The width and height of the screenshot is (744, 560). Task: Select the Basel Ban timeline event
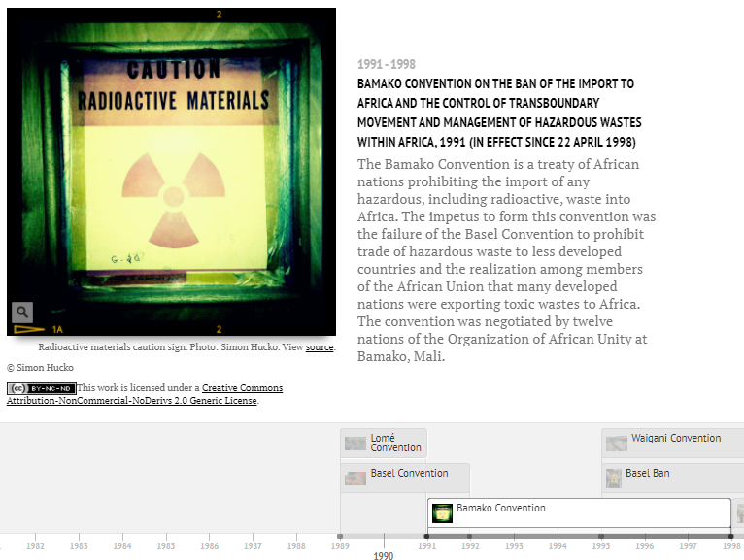(673, 478)
